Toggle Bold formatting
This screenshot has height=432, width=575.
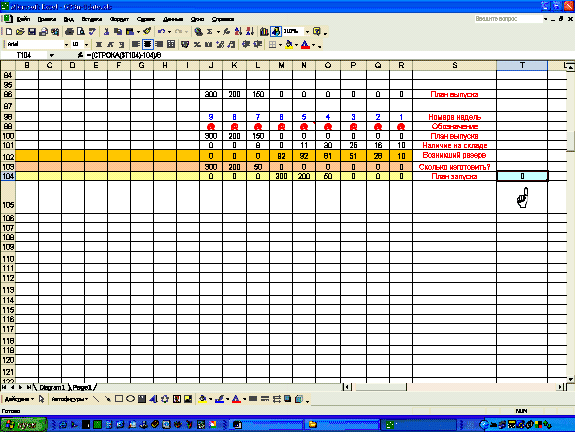[x=99, y=44]
